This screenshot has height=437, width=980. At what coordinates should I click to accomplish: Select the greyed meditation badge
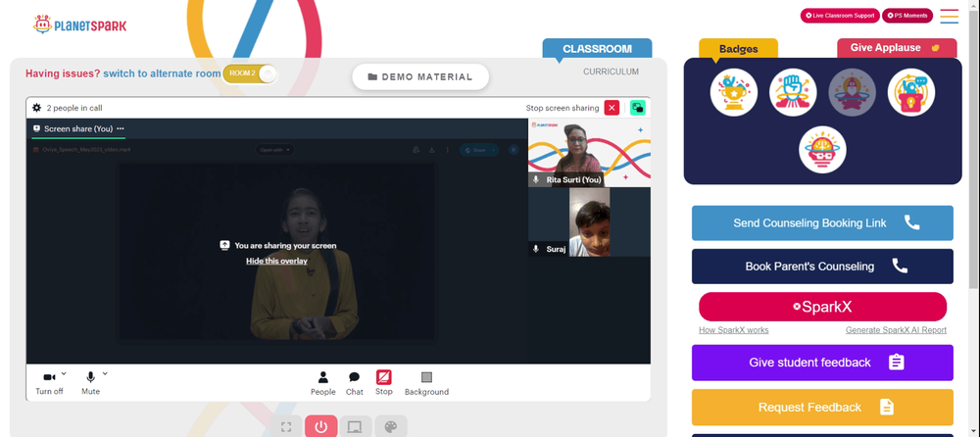click(852, 92)
